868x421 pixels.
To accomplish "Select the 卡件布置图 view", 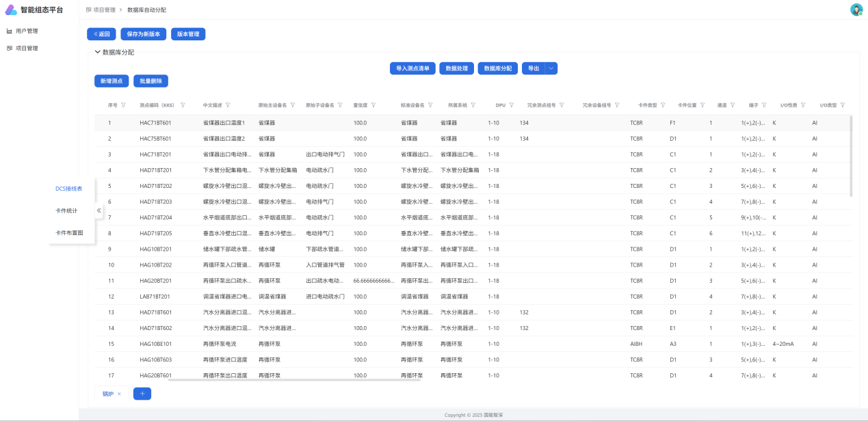I will pyautogui.click(x=69, y=233).
